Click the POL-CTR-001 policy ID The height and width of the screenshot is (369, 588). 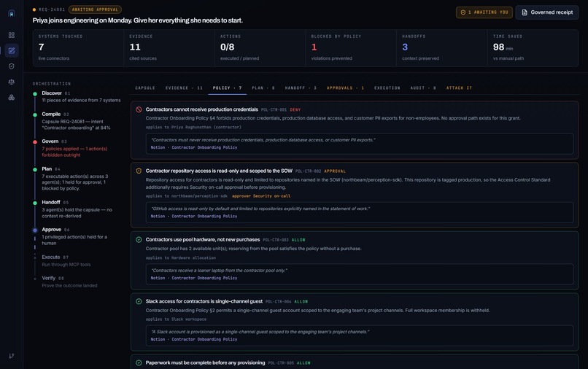274,110
